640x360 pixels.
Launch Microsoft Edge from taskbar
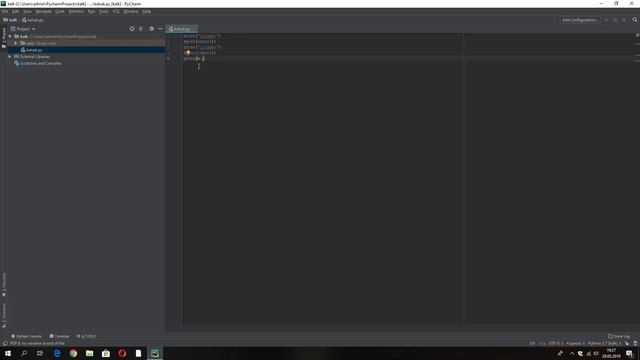pos(57,353)
